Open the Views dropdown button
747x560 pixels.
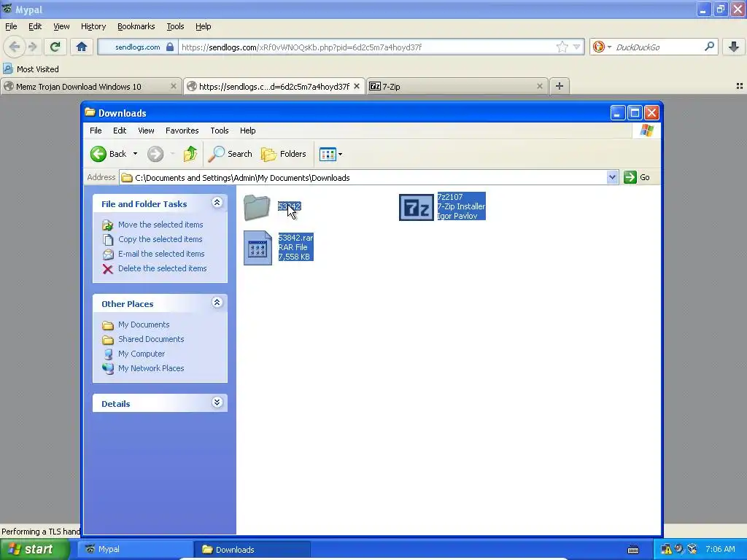pos(330,154)
